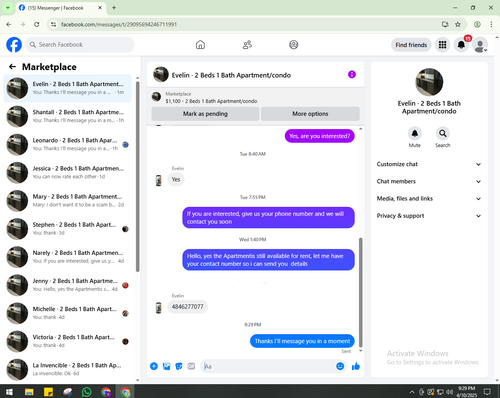Screen dimensions: 500x398
Task: Click 'Yes, are you interested?' message bubble
Action: 320,136
